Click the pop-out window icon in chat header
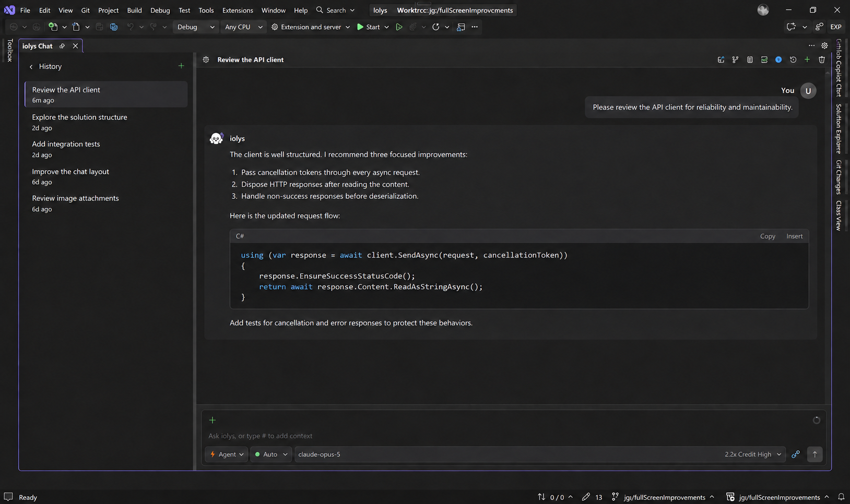This screenshot has width=850, height=504. 721,60
